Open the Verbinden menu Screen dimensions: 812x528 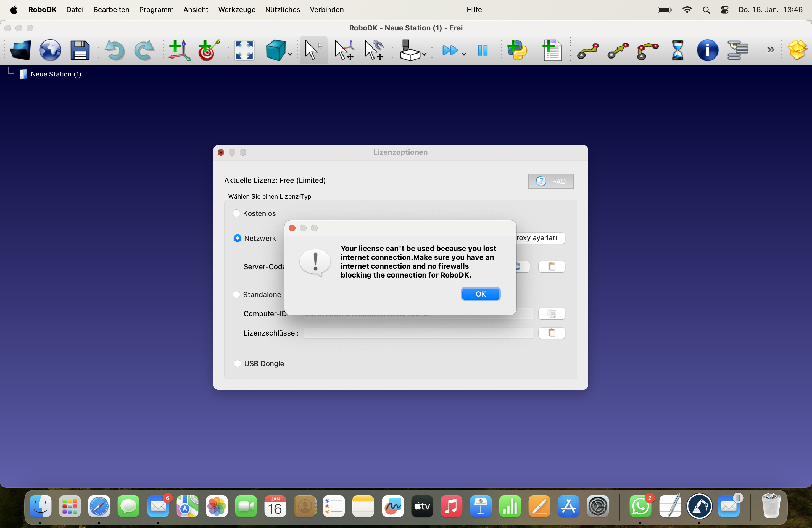(x=326, y=10)
